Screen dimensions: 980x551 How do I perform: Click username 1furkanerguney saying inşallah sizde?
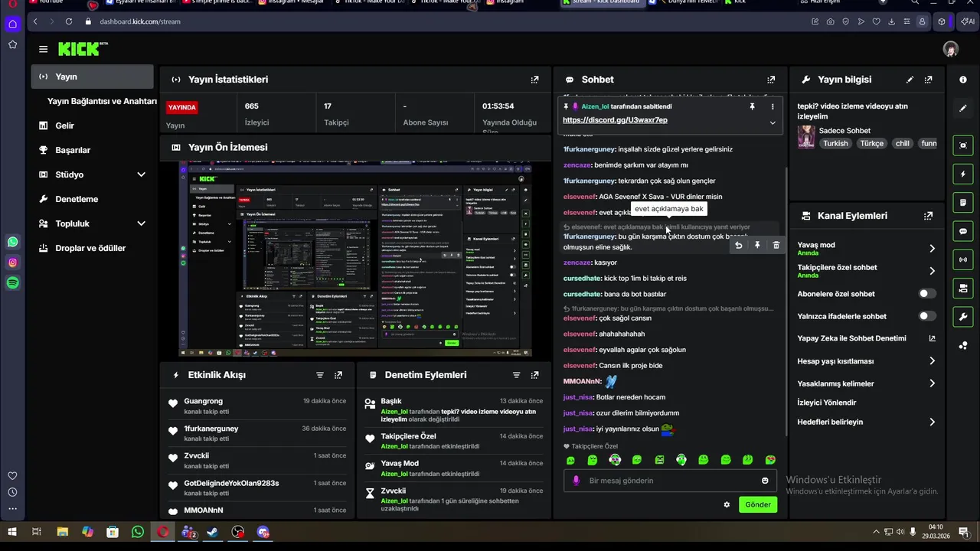tap(589, 149)
